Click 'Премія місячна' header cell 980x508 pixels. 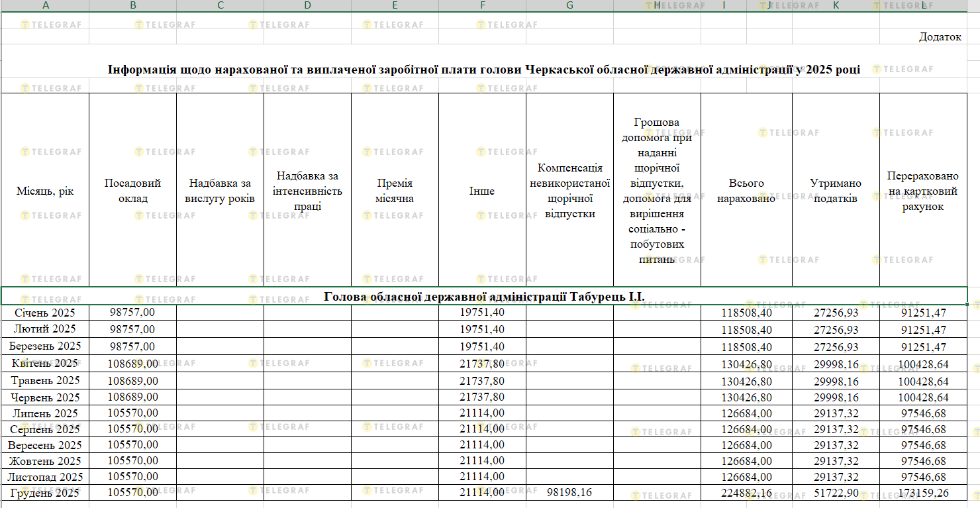395,191
